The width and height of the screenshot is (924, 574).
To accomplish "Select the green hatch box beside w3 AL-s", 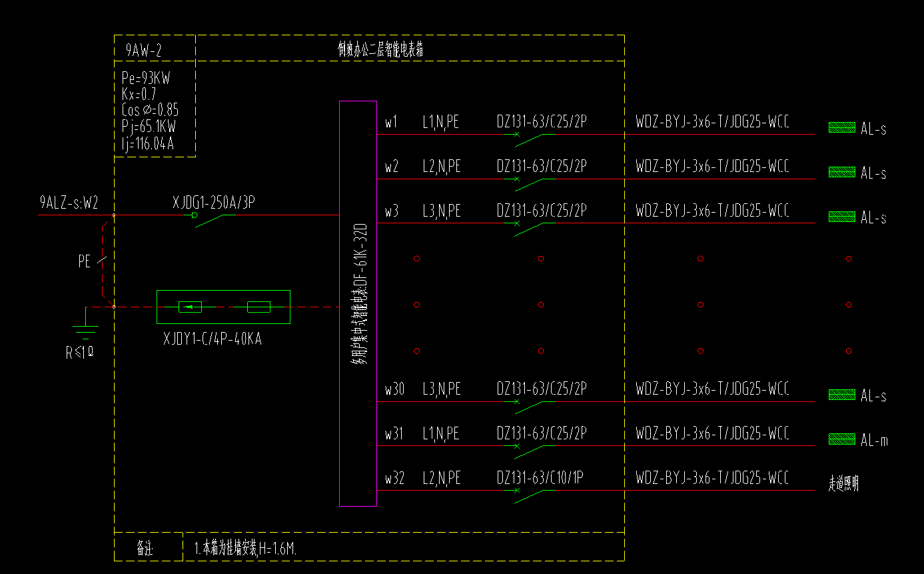I will coord(841,217).
